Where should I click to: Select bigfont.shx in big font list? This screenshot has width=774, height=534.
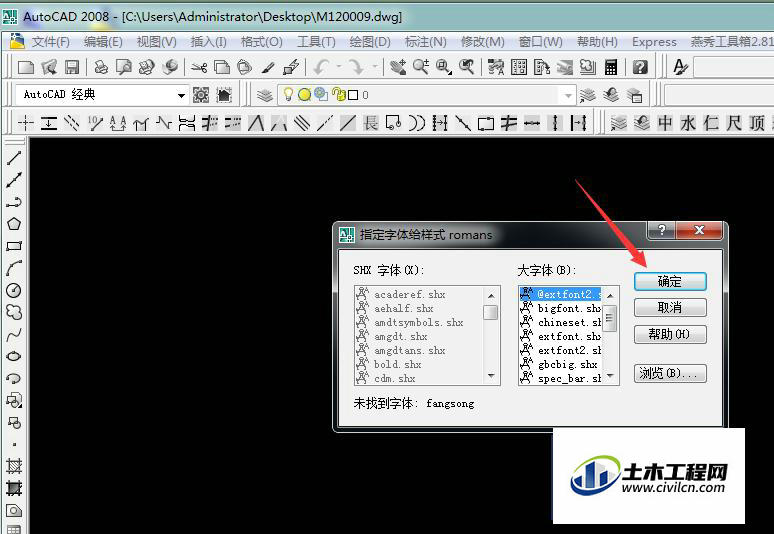[x=560, y=308]
